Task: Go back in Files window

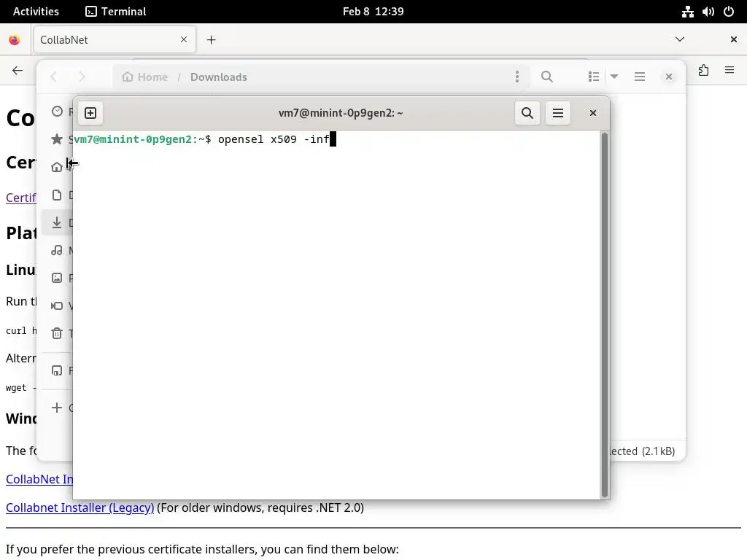Action: [54, 77]
